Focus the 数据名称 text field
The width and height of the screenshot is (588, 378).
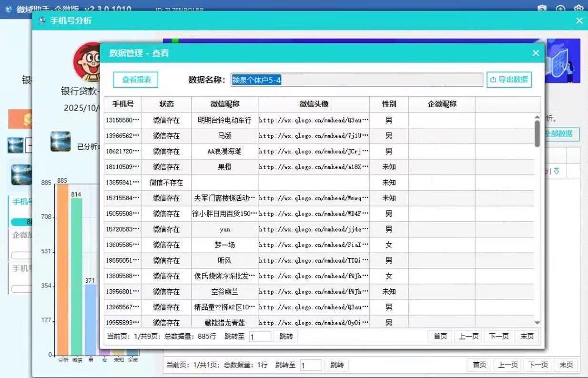356,80
